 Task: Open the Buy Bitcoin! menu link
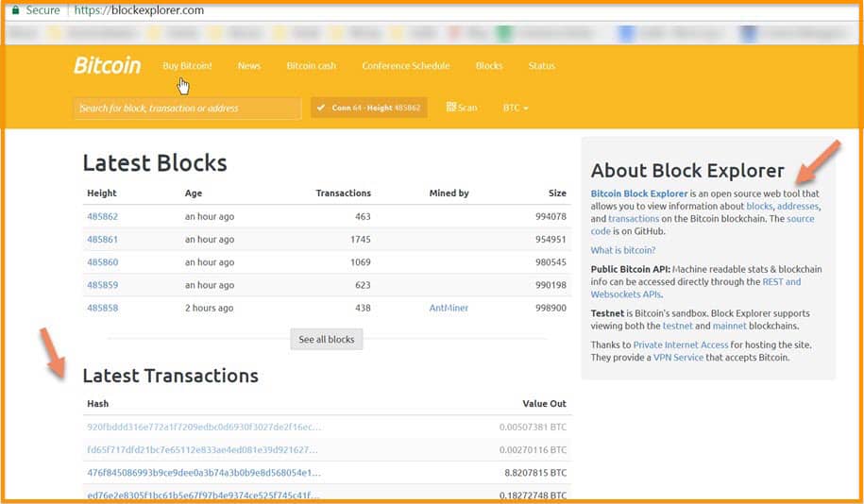tap(187, 65)
